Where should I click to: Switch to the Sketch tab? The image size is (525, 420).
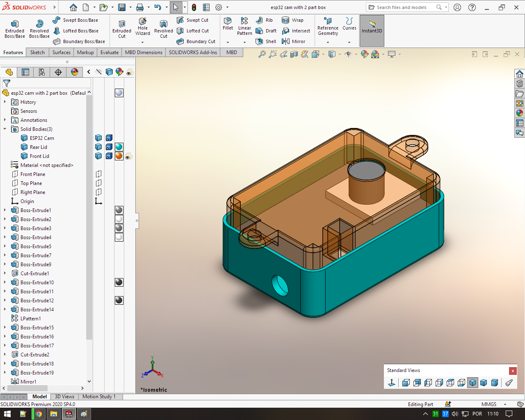click(x=37, y=52)
